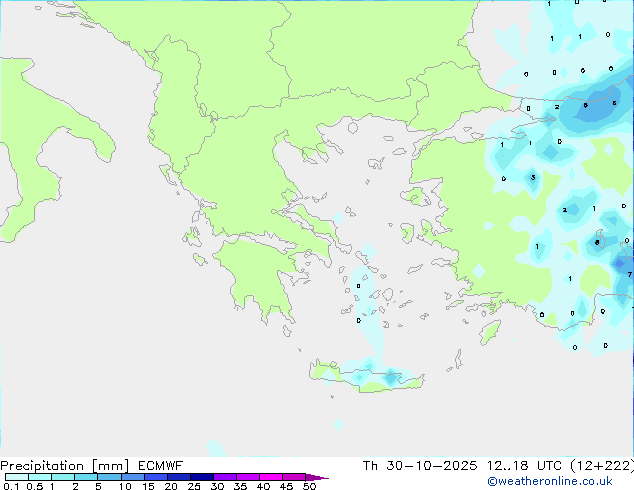Screen dimensions: 634x490
Task: Click the 45–50 mm legend color swatch
Action: (x=294, y=477)
